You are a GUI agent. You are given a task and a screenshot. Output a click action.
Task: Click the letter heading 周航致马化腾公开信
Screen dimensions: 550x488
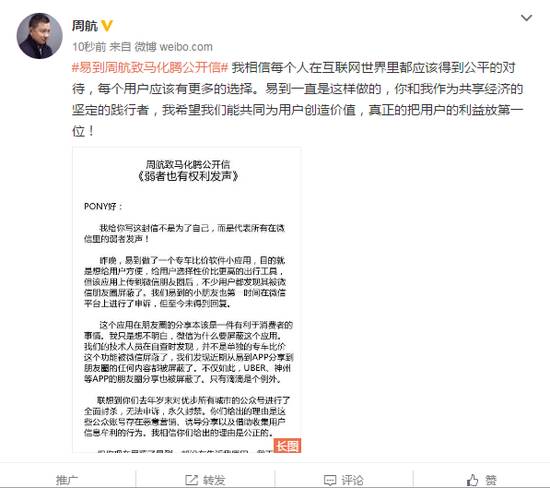[188, 164]
